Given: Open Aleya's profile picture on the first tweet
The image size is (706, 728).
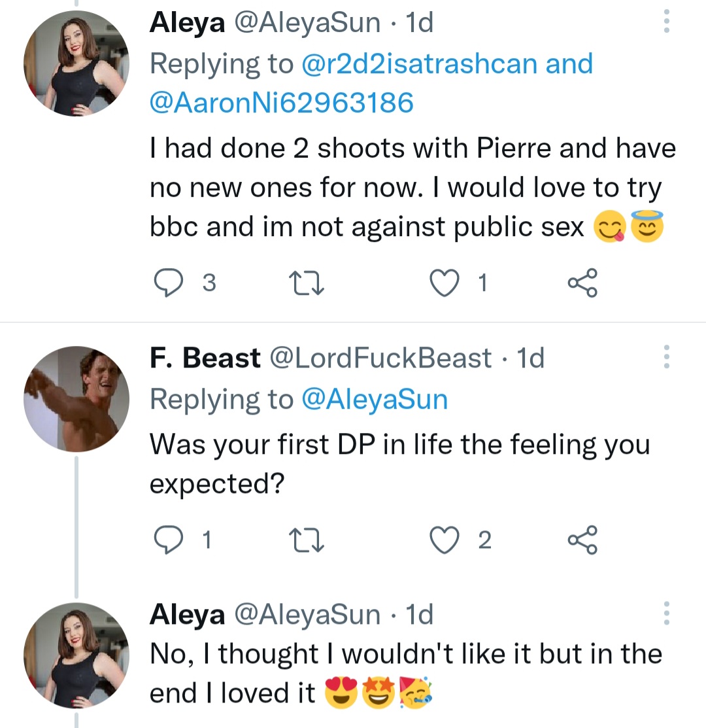Looking at the screenshot, I should coord(77,63).
